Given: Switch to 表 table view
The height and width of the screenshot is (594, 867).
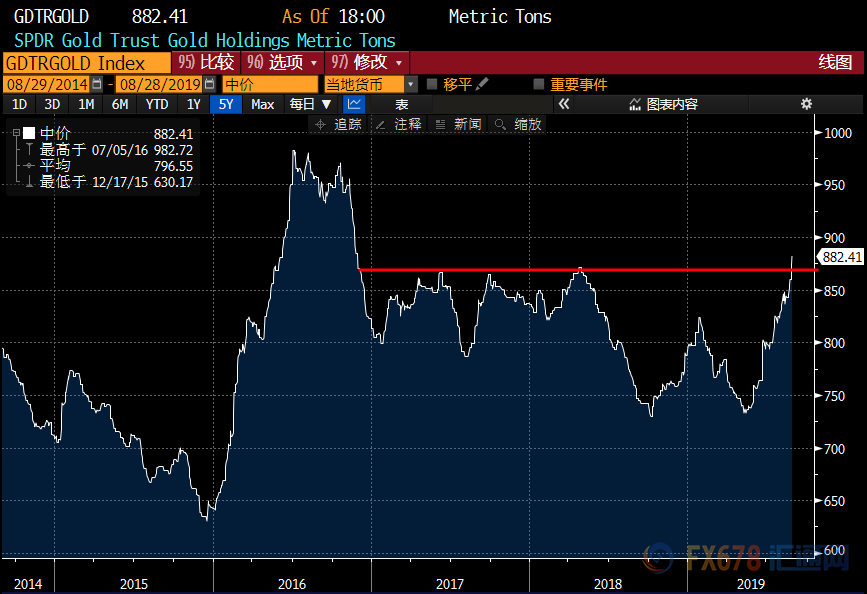Looking at the screenshot, I should click(401, 104).
